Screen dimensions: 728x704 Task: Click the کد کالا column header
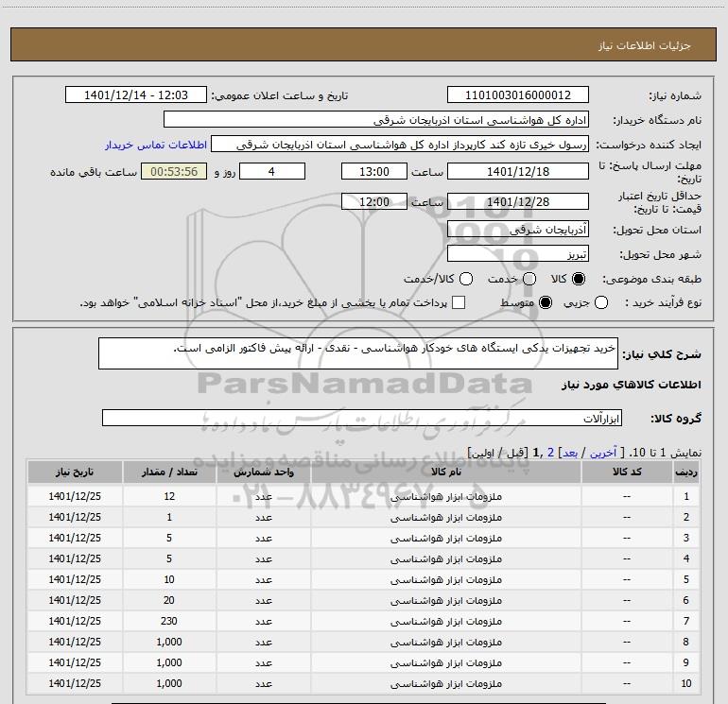(x=627, y=472)
